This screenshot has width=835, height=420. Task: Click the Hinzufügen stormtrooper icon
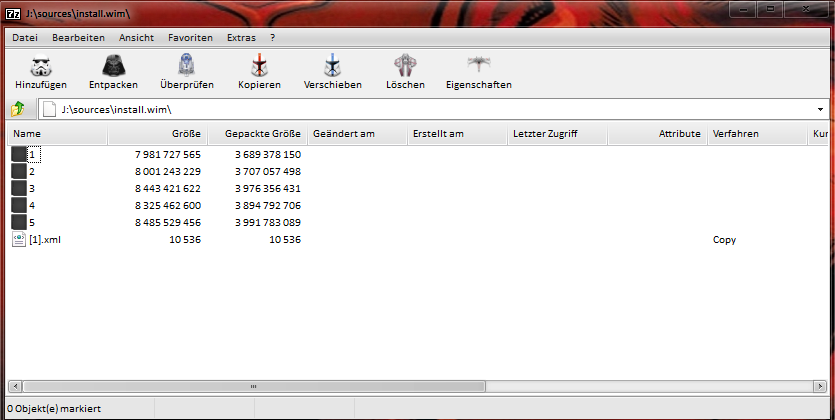pos(40,66)
